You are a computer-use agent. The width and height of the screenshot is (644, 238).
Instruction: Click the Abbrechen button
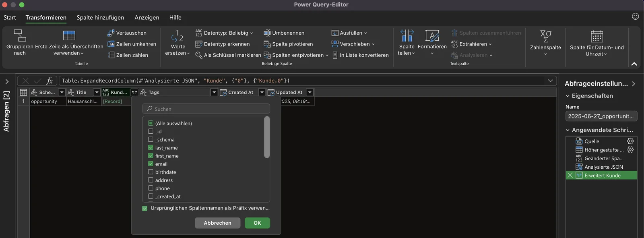(217, 223)
